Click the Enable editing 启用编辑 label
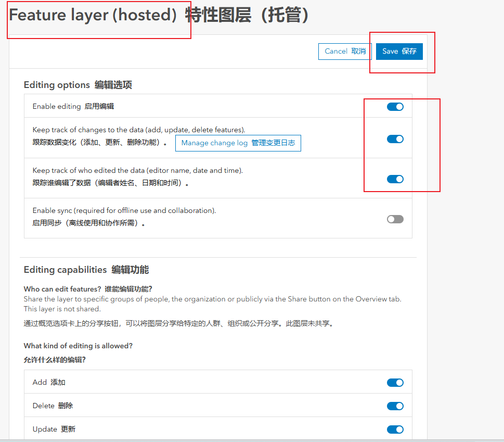 (73, 107)
